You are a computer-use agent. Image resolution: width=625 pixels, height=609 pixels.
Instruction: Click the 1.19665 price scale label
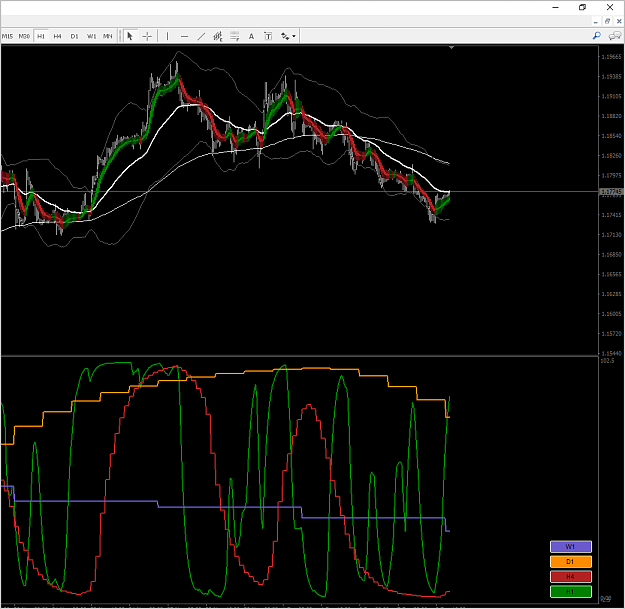[611, 57]
